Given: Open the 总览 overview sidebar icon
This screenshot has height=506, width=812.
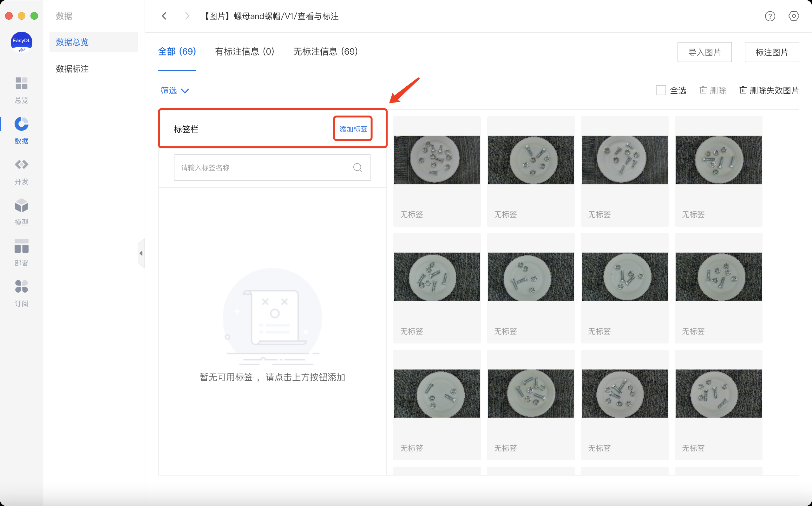Looking at the screenshot, I should tap(21, 90).
